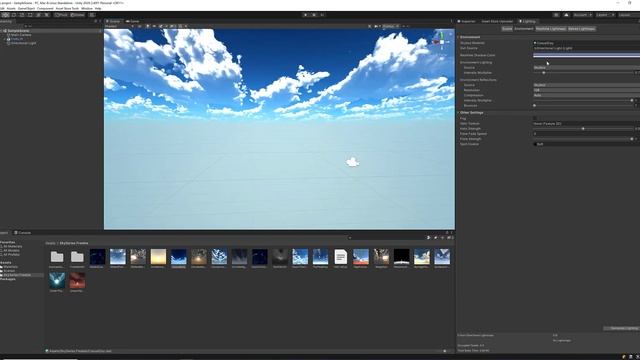
Task: Open the Layers dropdown
Action: [x=605, y=15]
